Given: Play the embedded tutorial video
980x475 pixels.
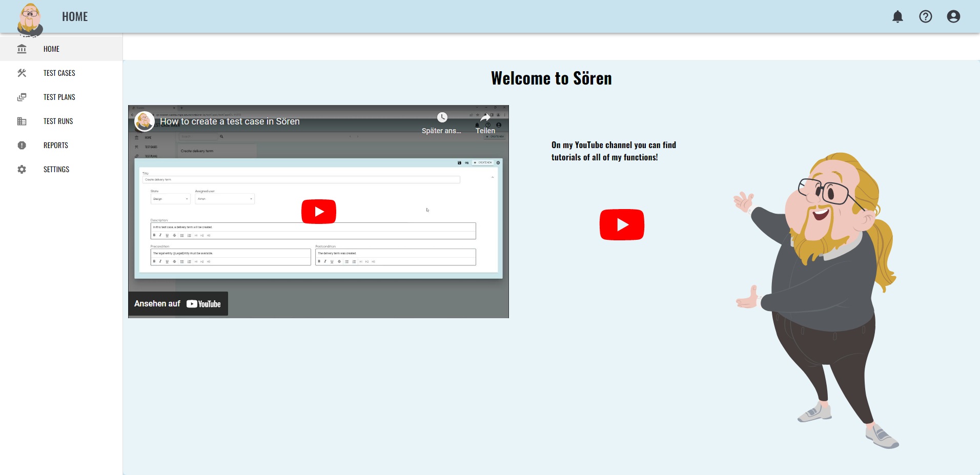Looking at the screenshot, I should tap(318, 212).
